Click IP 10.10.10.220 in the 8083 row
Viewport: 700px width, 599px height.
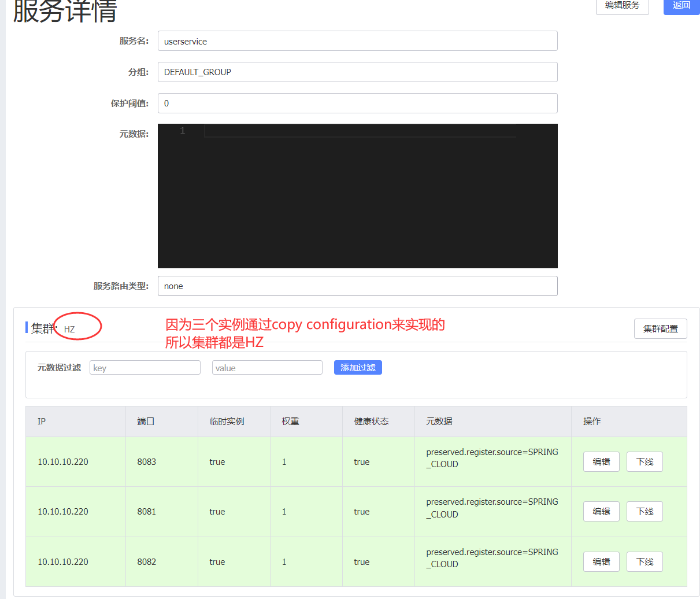click(x=63, y=462)
